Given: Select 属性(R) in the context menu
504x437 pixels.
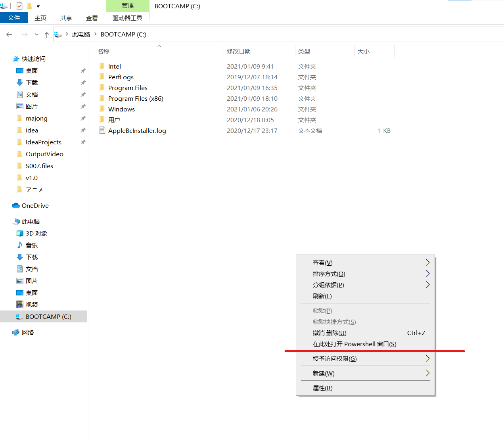Looking at the screenshot, I should pos(322,388).
